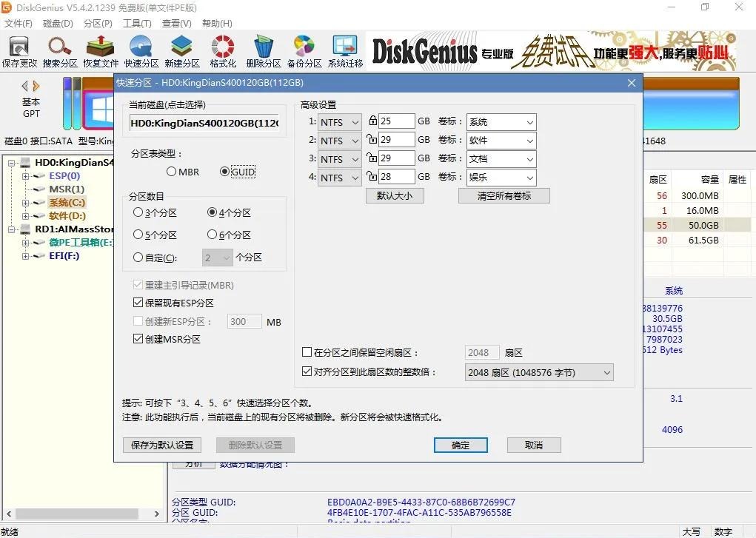Toggle the lock icon for partition 4 size
The width and height of the screenshot is (756, 538).
(372, 175)
